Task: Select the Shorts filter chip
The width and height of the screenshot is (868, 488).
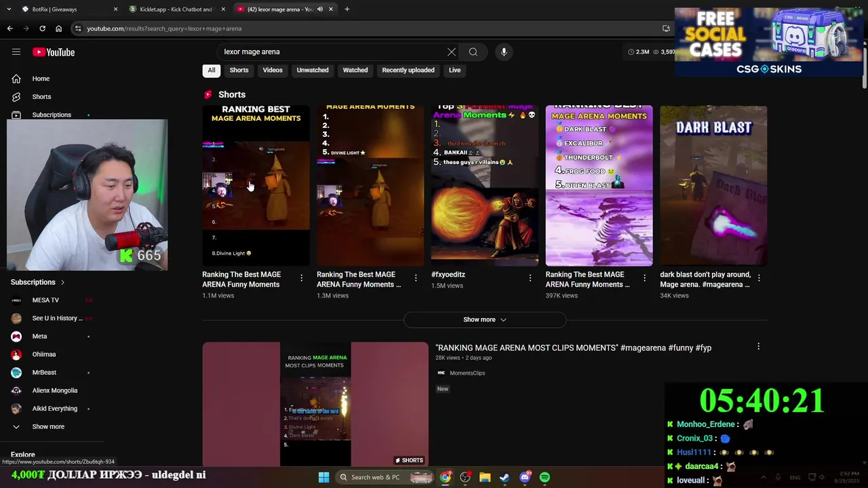Action: coord(239,70)
